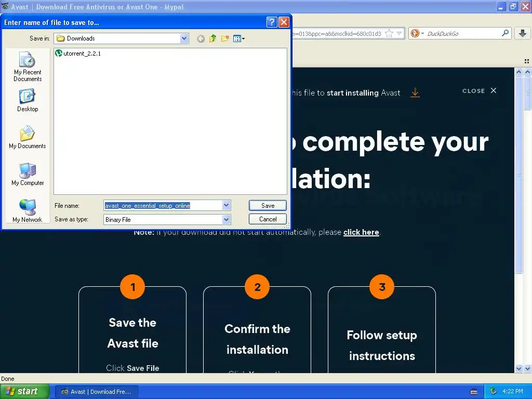Go up one folder level

point(212,38)
